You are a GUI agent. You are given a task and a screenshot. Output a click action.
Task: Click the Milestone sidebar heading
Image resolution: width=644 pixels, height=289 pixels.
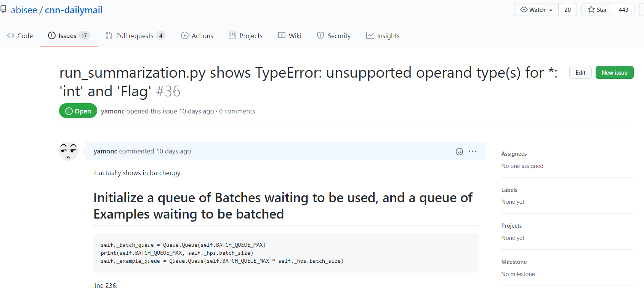click(x=514, y=262)
